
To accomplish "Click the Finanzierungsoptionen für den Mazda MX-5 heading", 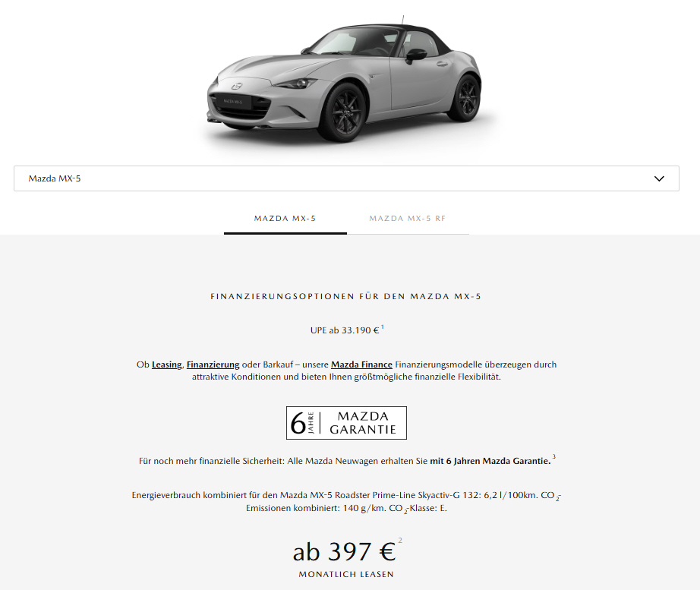I will point(346,297).
